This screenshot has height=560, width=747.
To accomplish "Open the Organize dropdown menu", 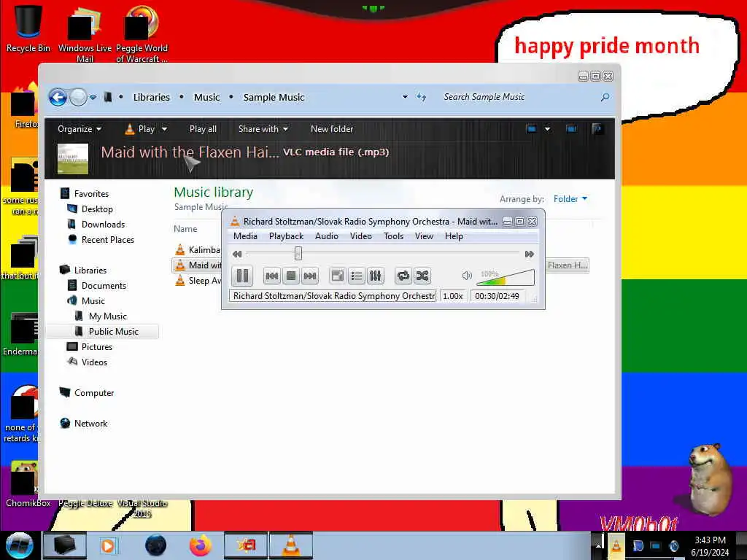I will [80, 129].
